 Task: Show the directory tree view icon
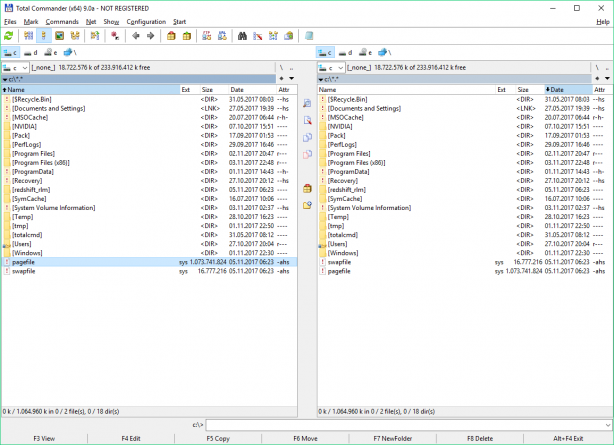(x=75, y=36)
